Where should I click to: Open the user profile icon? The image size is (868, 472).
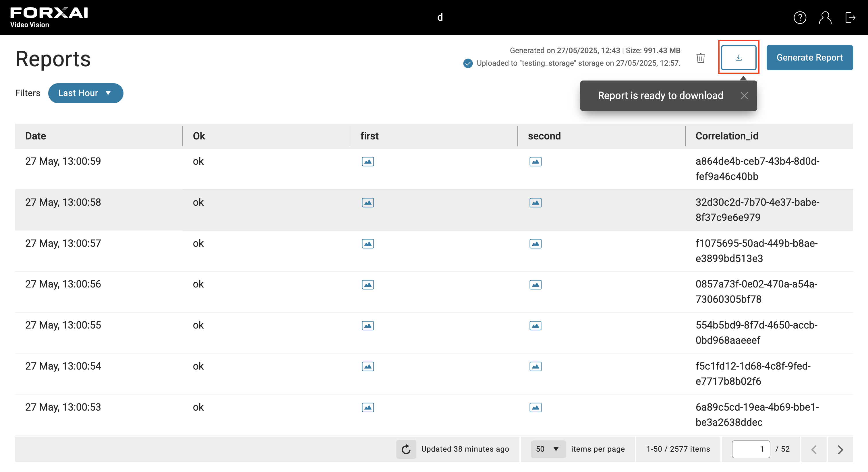[825, 18]
